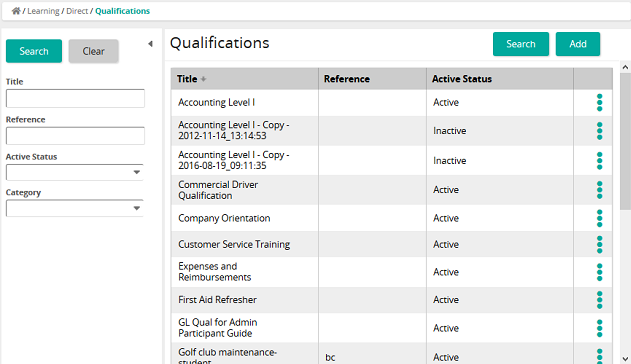Image resolution: width=631 pixels, height=364 pixels.
Task: Click the Reference input field
Action: click(75, 136)
